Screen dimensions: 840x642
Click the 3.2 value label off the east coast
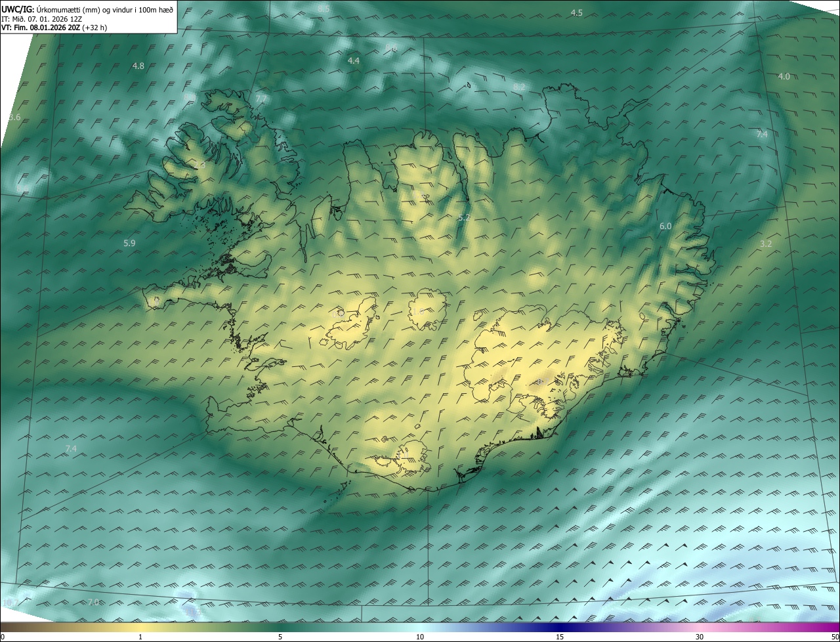click(x=766, y=244)
